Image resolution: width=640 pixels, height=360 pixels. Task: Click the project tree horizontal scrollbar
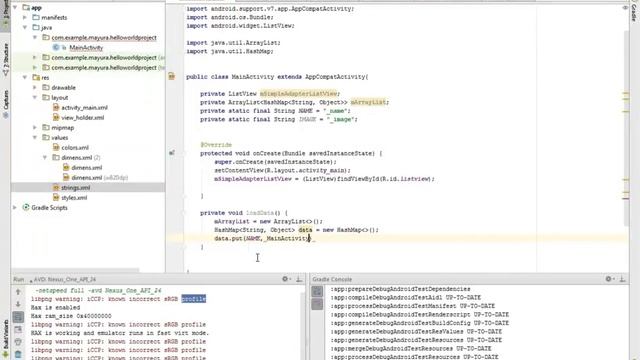tap(75, 270)
